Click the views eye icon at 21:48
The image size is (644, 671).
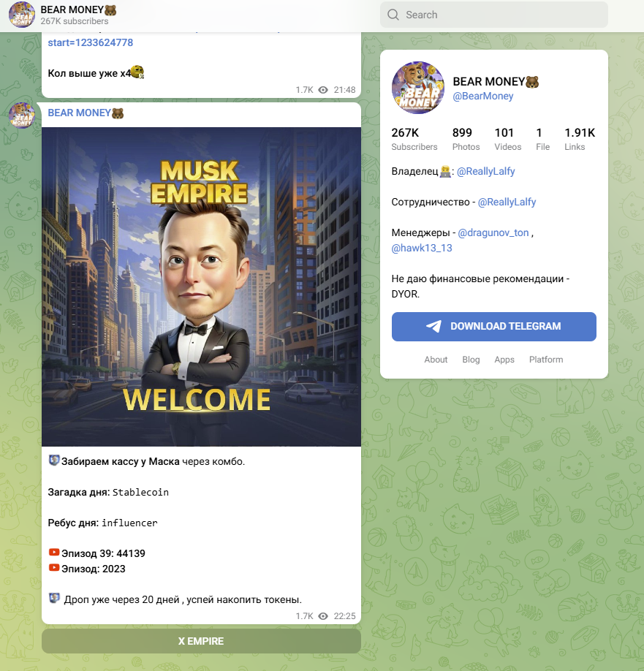coord(324,90)
